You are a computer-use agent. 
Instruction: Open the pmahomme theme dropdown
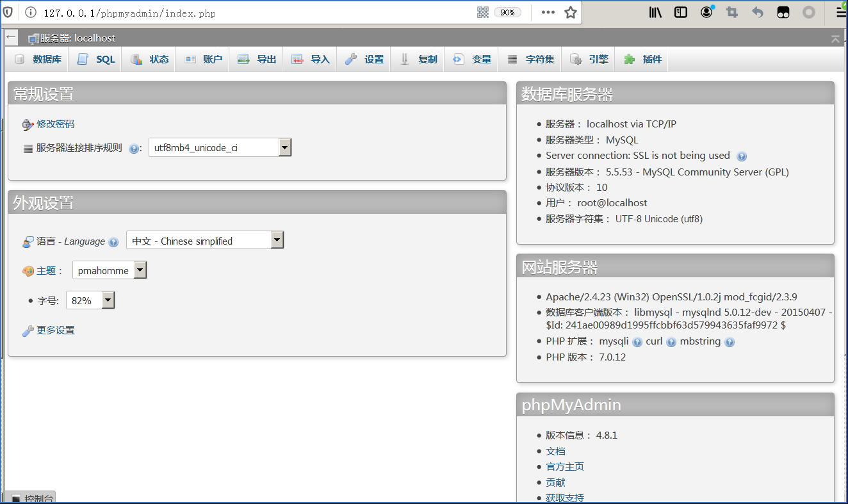[110, 270]
